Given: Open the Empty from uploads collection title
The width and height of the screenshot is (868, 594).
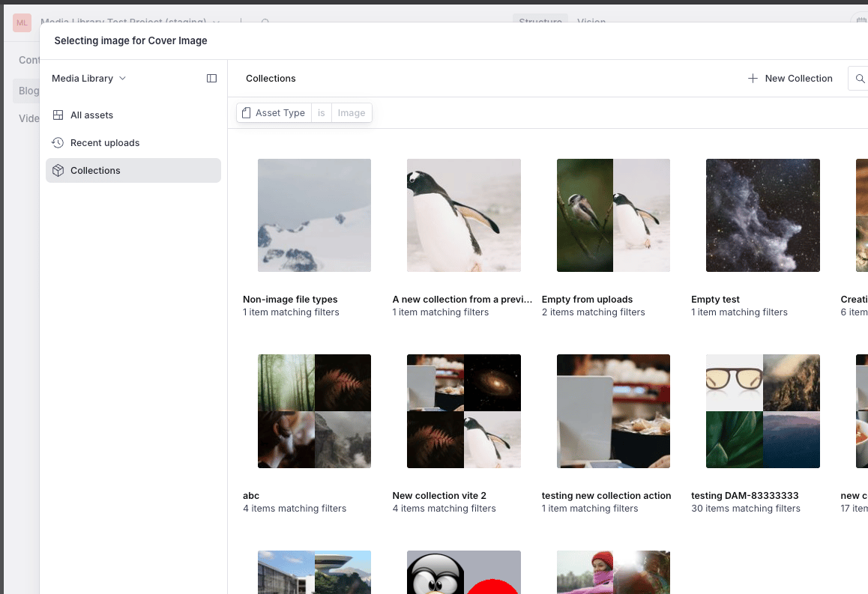Looking at the screenshot, I should coord(587,300).
